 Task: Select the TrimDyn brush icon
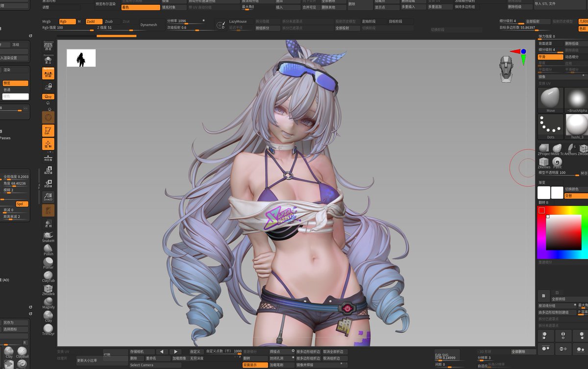click(x=49, y=329)
